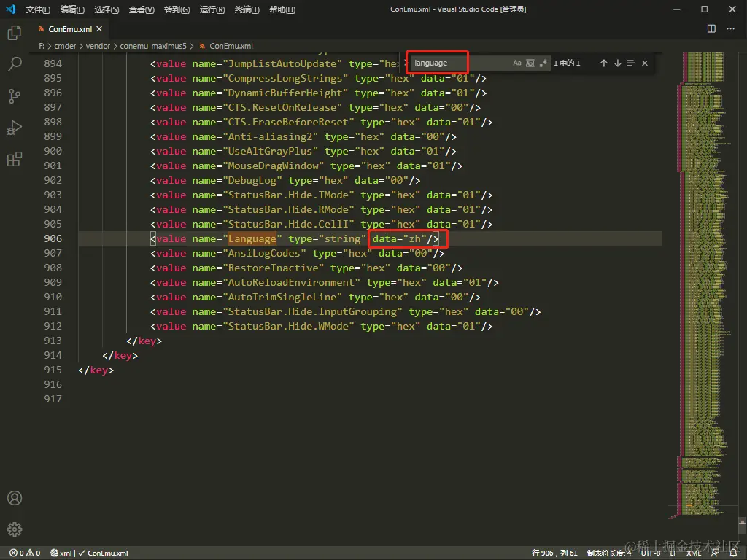Click the closing key tag on line 913
This screenshot has width=747, height=560.
tap(144, 341)
